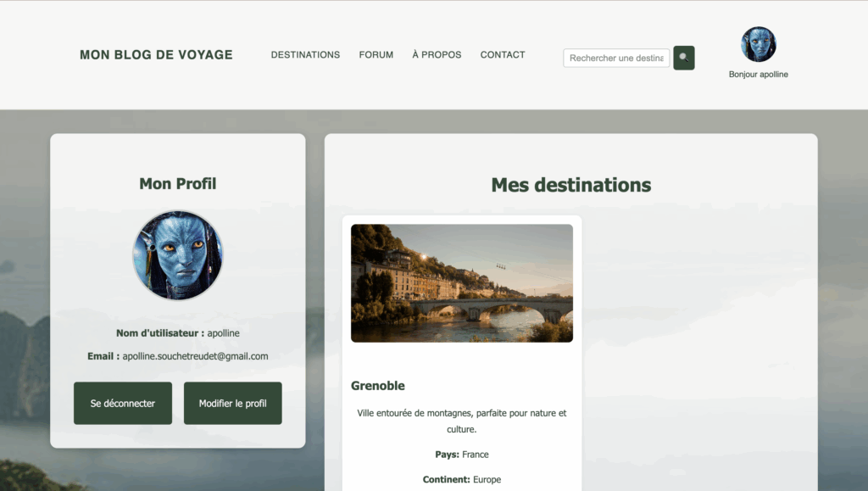
Task: Open the header avatar above Bonjour apolline
Action: pyautogui.click(x=759, y=44)
